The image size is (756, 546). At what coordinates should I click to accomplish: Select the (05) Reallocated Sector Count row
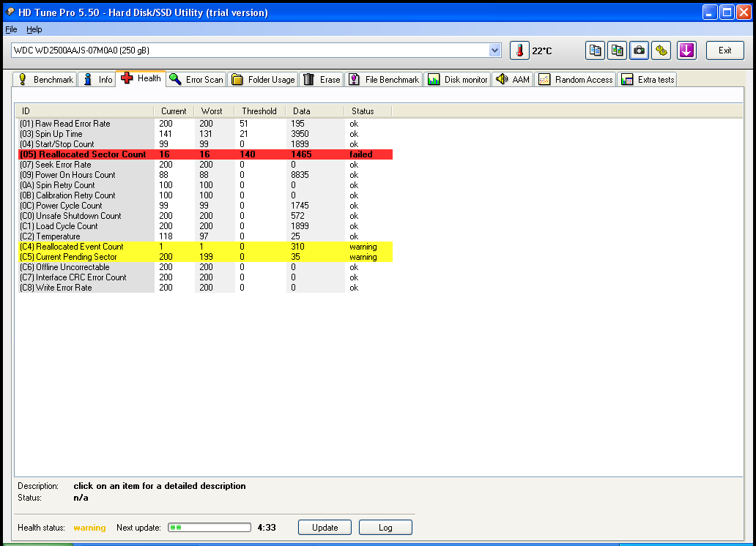pos(205,154)
